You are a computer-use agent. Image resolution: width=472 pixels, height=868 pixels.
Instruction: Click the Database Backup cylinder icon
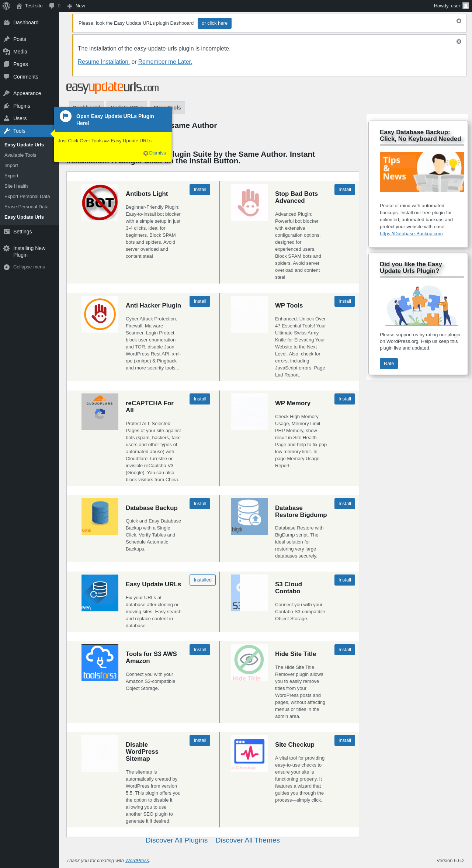[x=100, y=517]
